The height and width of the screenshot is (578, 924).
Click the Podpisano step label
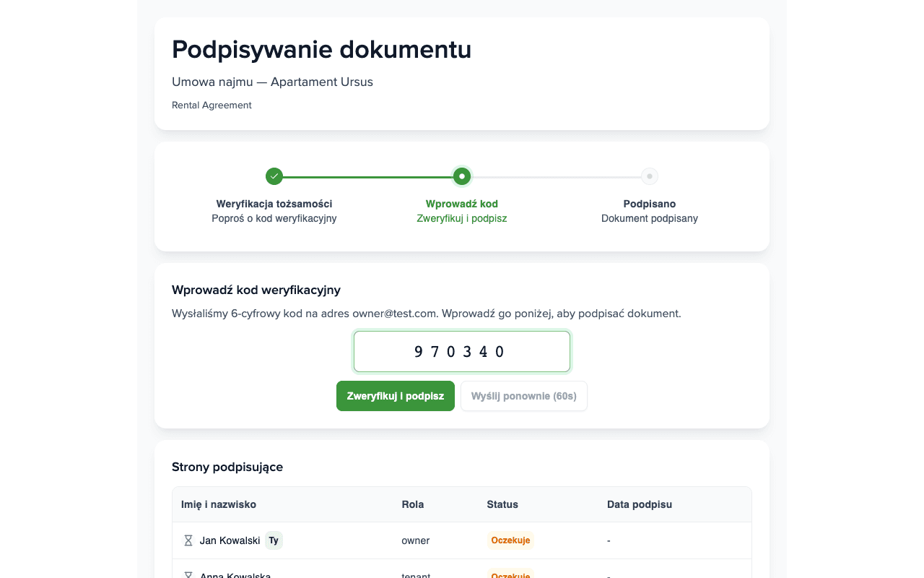[x=650, y=204]
